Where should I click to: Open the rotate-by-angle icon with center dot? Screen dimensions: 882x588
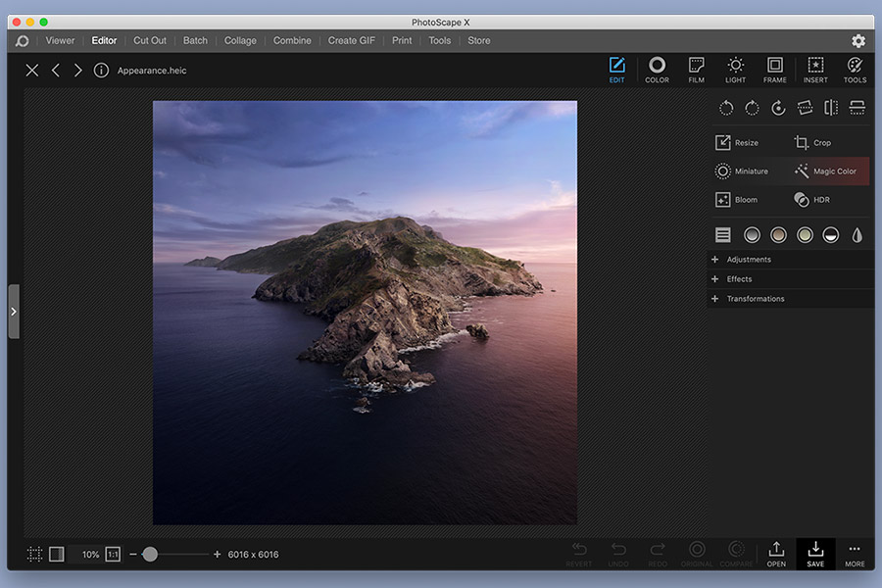(x=778, y=108)
